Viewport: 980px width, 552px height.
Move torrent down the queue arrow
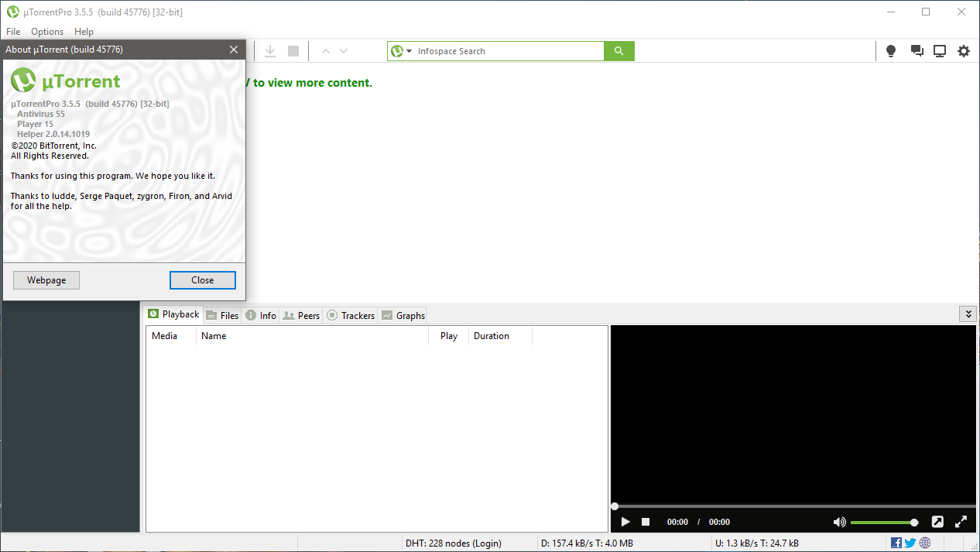point(344,51)
